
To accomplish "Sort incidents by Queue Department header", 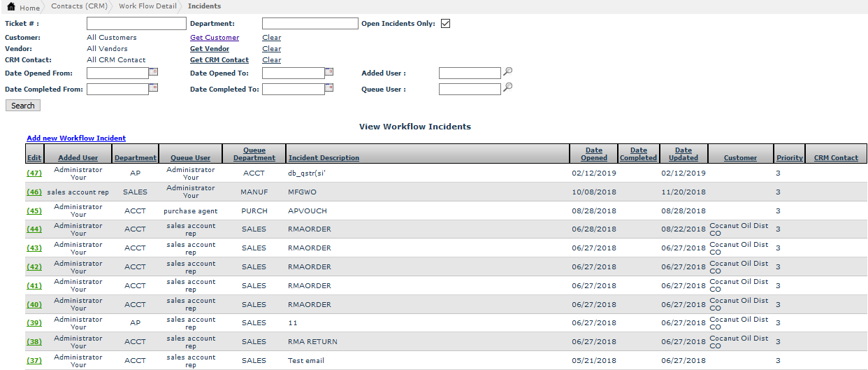I will click(x=254, y=154).
